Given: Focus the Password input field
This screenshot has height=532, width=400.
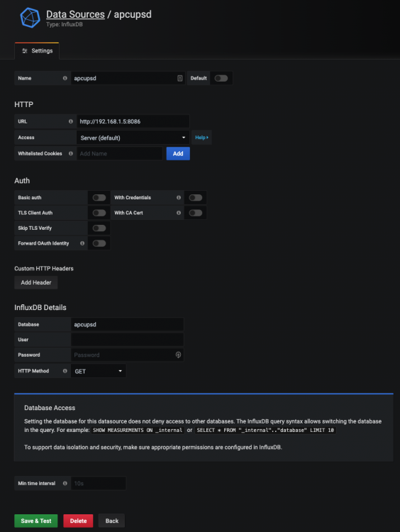Looking at the screenshot, I should point(127,355).
